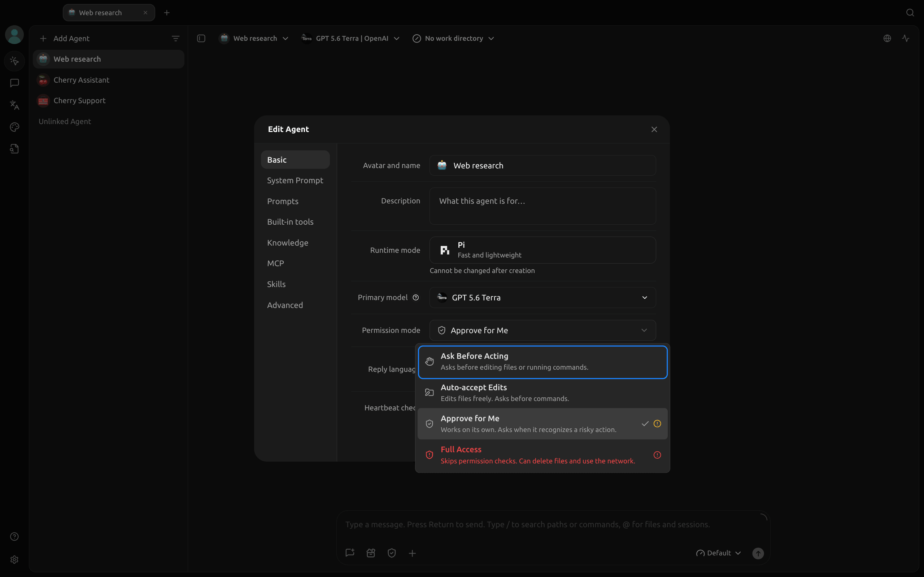Open the translate icon in left sidebar

[x=14, y=105]
